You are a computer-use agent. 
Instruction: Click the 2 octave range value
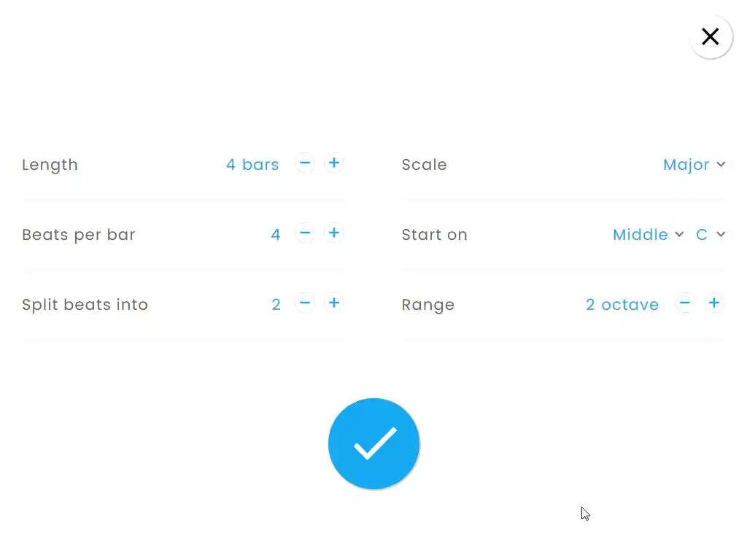[x=622, y=305]
